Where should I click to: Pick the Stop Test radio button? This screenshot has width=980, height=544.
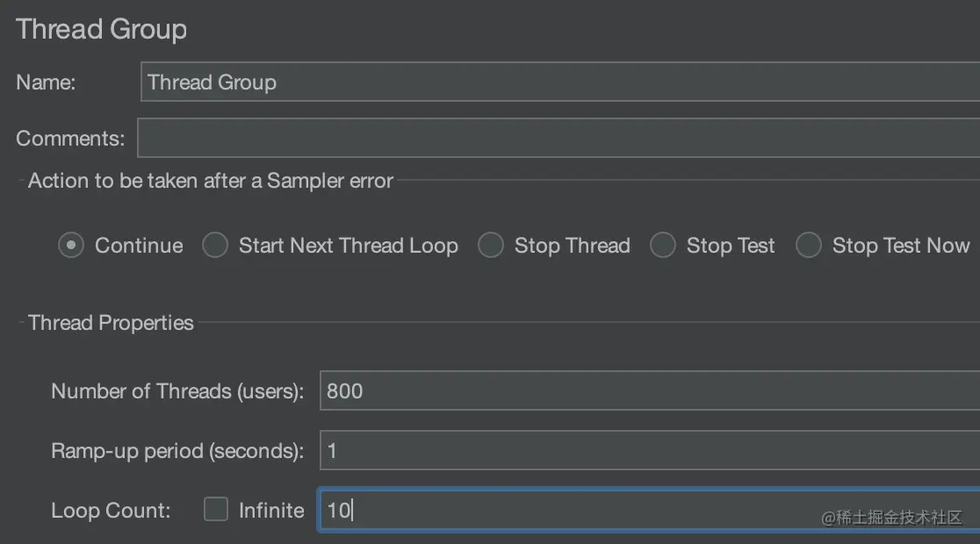coord(663,245)
